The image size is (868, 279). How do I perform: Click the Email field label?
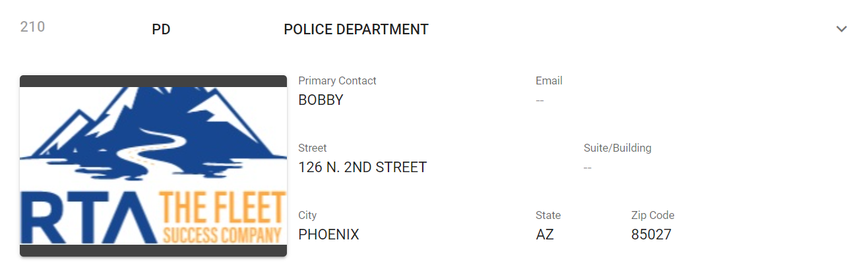point(549,80)
